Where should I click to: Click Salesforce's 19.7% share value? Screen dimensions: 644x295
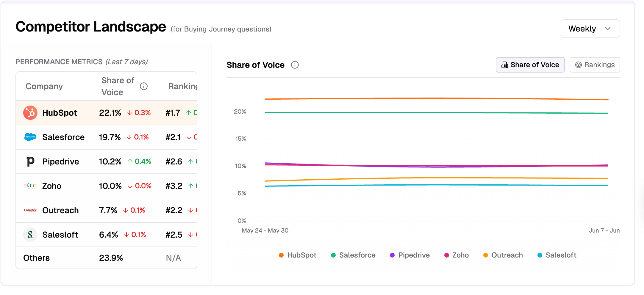pos(110,137)
